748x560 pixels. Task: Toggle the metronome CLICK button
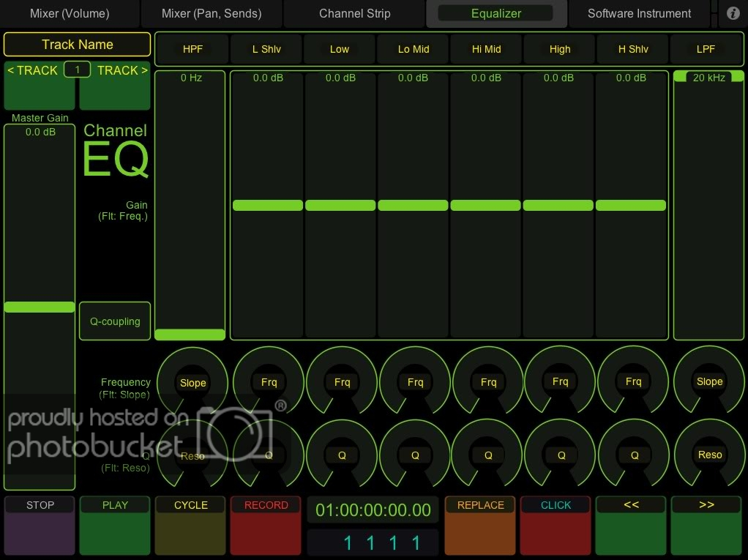coord(556,526)
